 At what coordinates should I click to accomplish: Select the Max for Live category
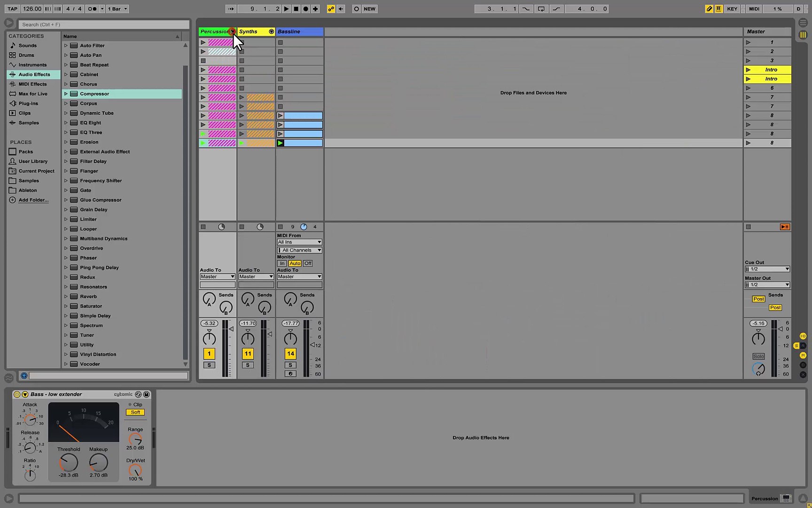tap(33, 94)
